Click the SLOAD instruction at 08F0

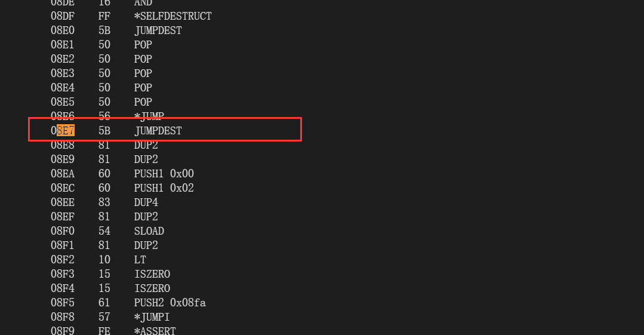click(x=149, y=231)
